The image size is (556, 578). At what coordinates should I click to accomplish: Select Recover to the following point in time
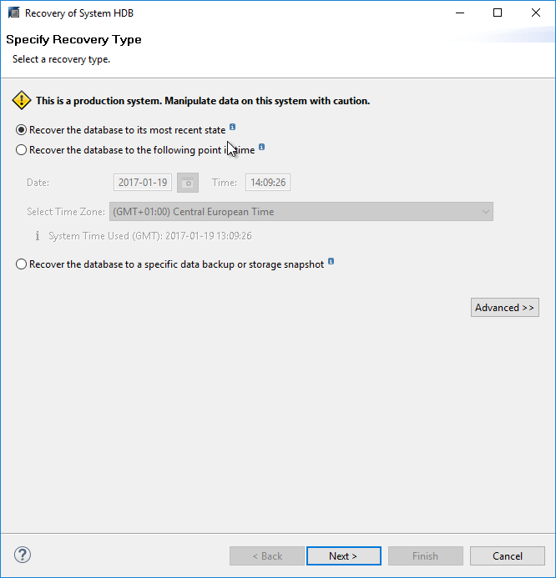coord(21,150)
